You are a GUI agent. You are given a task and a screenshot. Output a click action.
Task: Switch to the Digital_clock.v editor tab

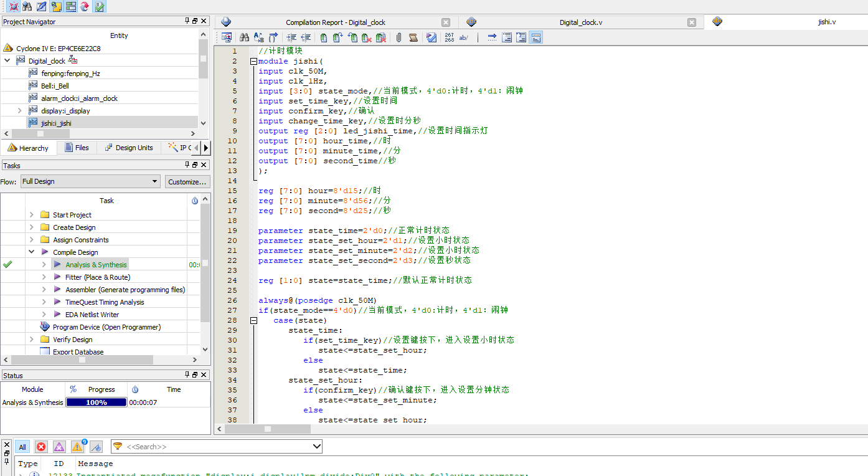pos(580,22)
